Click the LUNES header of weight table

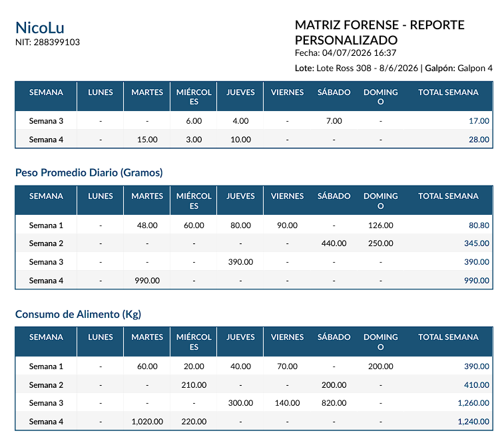[x=101, y=196]
